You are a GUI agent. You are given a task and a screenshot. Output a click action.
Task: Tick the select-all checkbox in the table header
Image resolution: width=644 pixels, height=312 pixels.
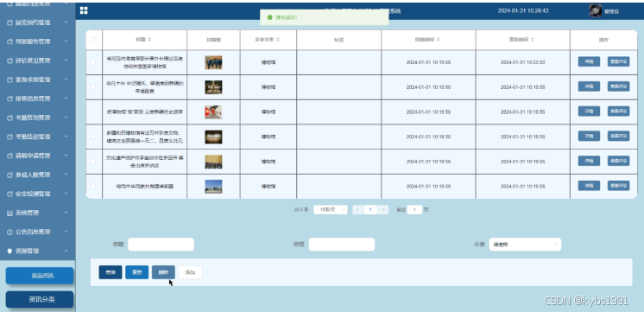(93, 40)
